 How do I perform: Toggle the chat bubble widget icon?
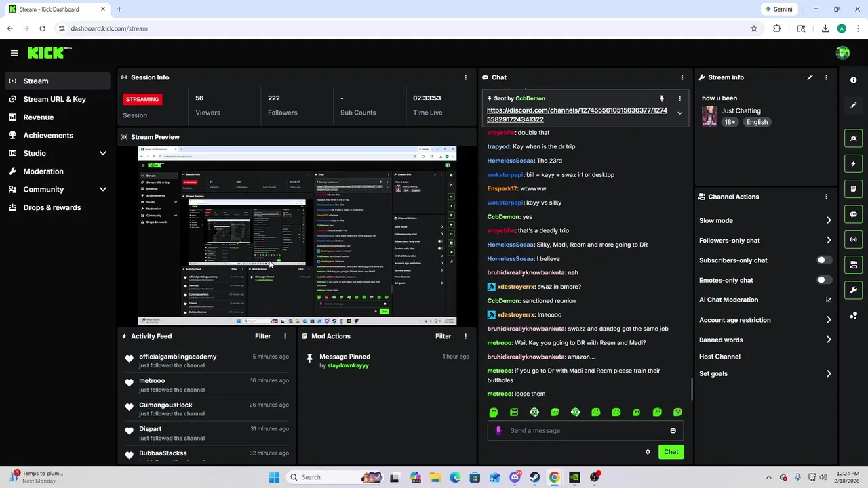(x=853, y=214)
